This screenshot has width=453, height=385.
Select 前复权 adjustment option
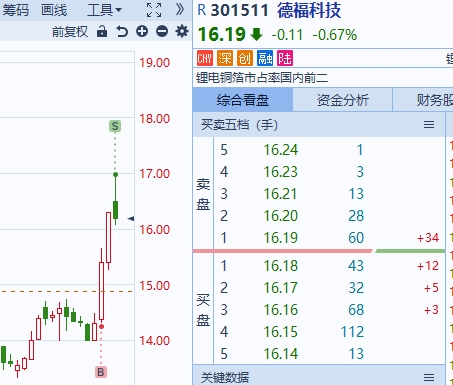coord(70,32)
